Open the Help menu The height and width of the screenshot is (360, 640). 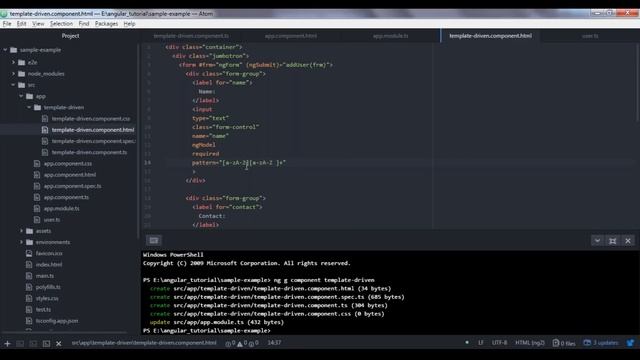pyautogui.click(x=129, y=24)
